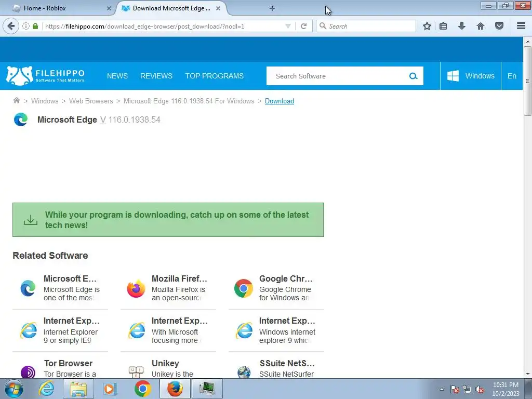Open the Windows platform selector
Screen dimensions: 532x399
(471, 76)
